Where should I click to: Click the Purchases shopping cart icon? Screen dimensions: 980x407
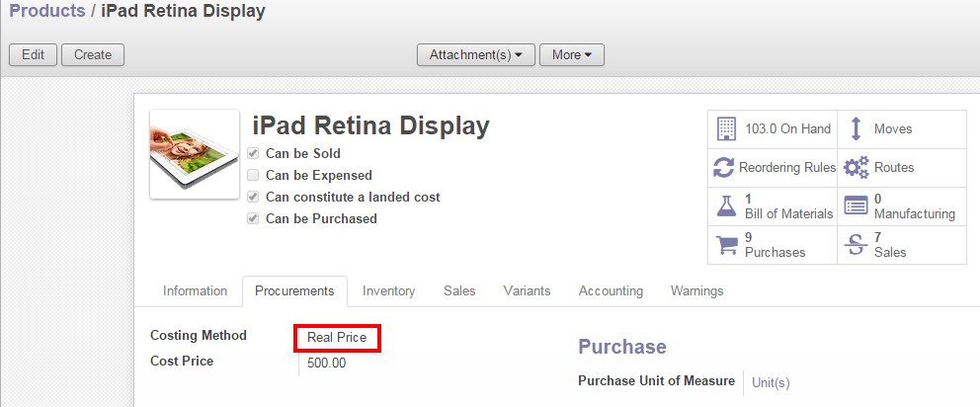click(x=726, y=244)
